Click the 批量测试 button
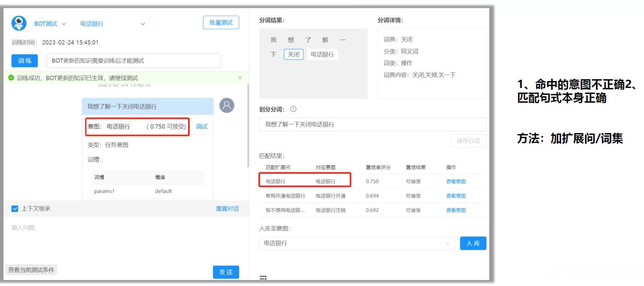Image resolution: width=644 pixels, height=286 pixels. coord(221,23)
